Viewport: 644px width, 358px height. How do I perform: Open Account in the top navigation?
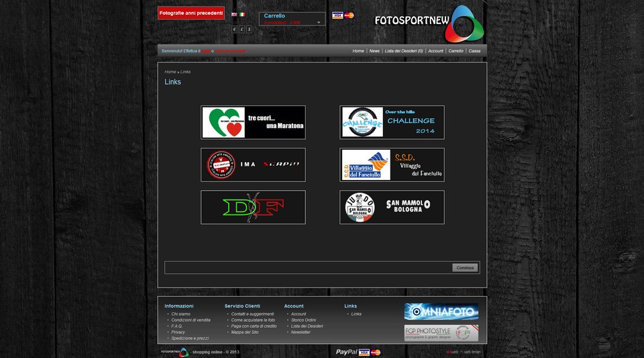pyautogui.click(x=435, y=51)
